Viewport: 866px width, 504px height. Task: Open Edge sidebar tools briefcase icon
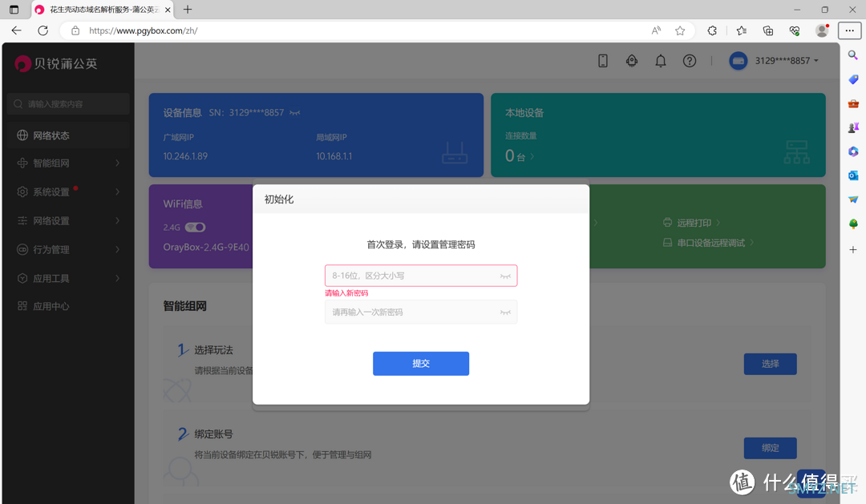point(853,103)
